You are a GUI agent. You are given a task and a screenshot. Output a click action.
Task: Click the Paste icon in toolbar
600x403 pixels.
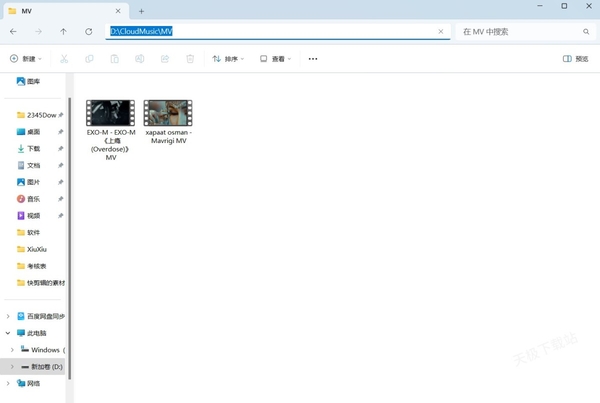point(114,59)
